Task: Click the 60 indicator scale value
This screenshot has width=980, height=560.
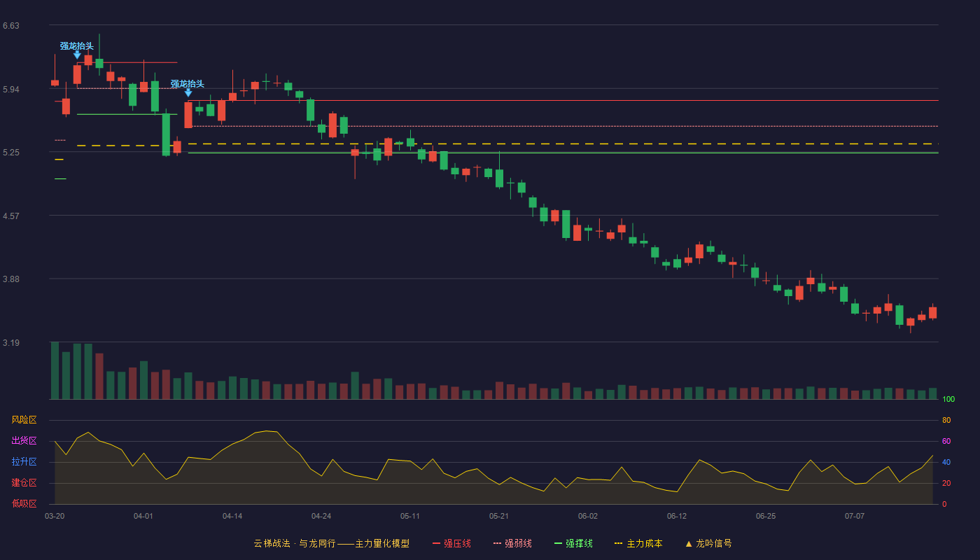Action: click(x=946, y=442)
